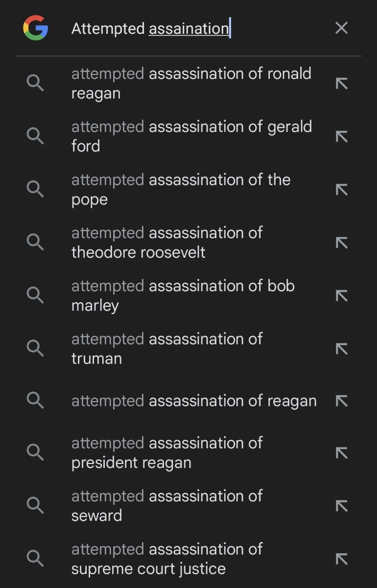Click the magnifier icon beside "seward" suggestion
The width and height of the screenshot is (377, 588).
pyautogui.click(x=35, y=505)
